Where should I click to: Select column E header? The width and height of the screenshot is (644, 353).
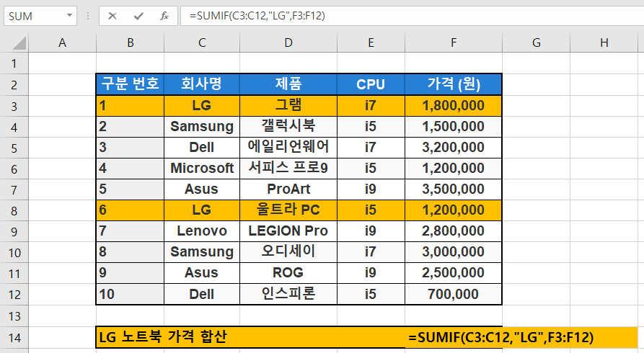(x=371, y=43)
